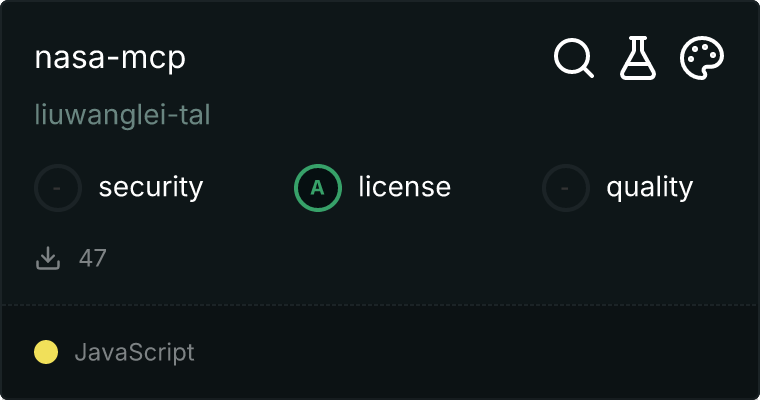Click blank space between title and search icon
The width and height of the screenshot is (760, 400).
(x=370, y=58)
